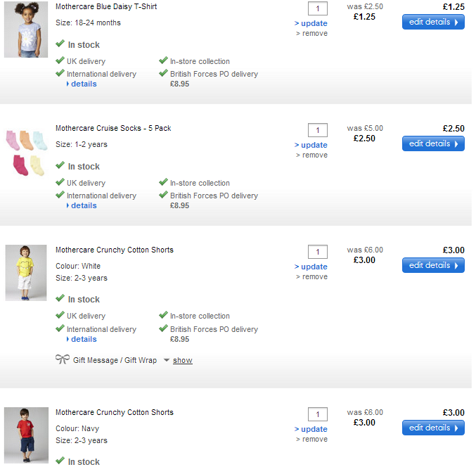Click the Blue Daisy T-Shirt product image
The image size is (476, 467).
[26, 30]
